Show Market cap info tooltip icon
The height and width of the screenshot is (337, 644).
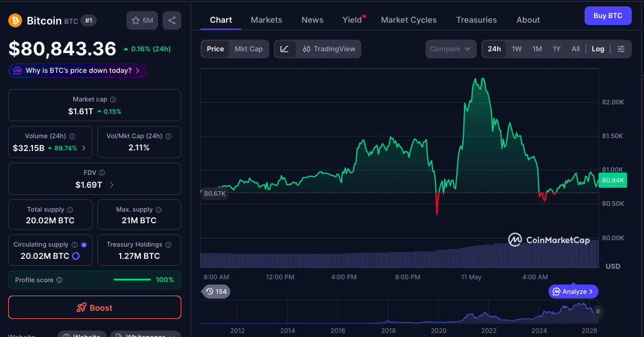(x=114, y=100)
